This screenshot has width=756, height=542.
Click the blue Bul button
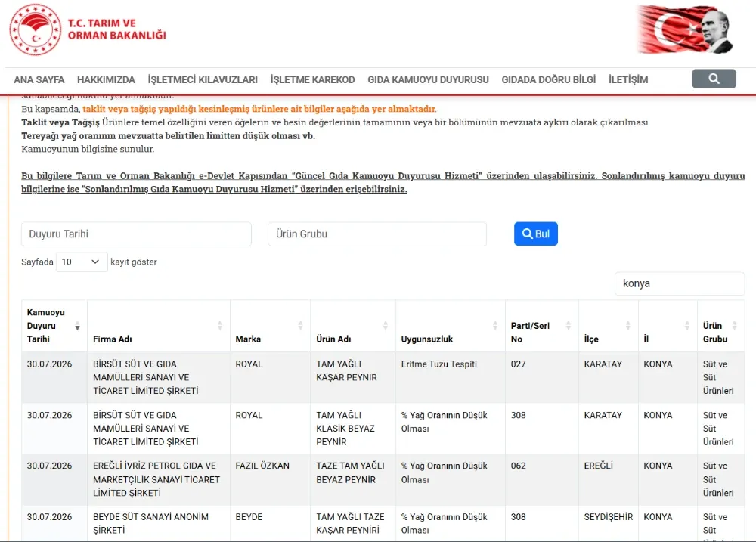click(536, 234)
